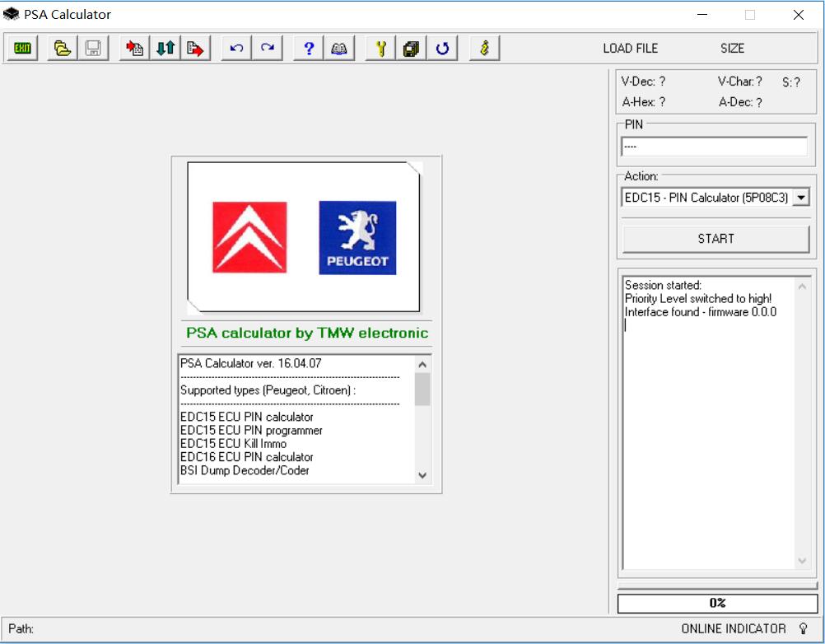Viewport: 825px width, 644px height.
Task: Click the undo arrow icon
Action: 237,49
